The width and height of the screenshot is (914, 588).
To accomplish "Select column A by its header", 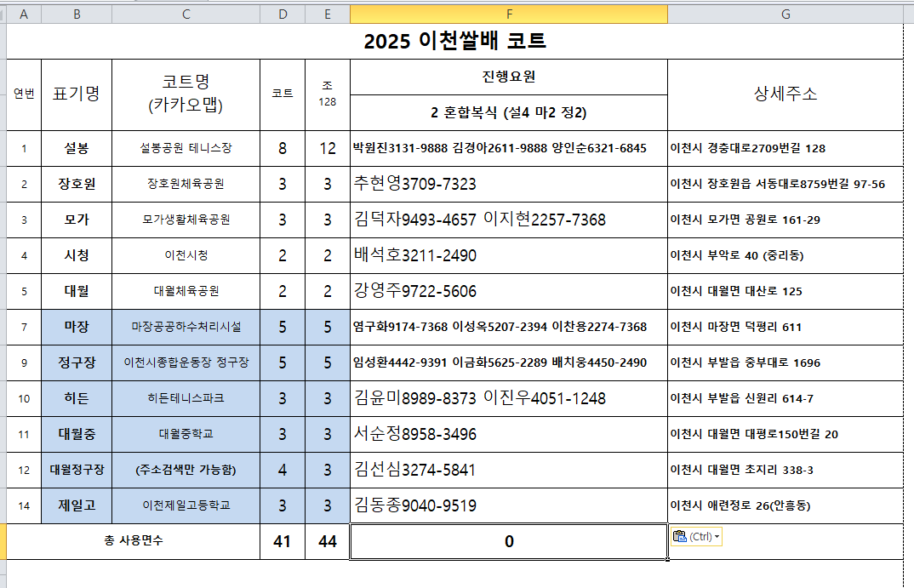I will tap(23, 14).
